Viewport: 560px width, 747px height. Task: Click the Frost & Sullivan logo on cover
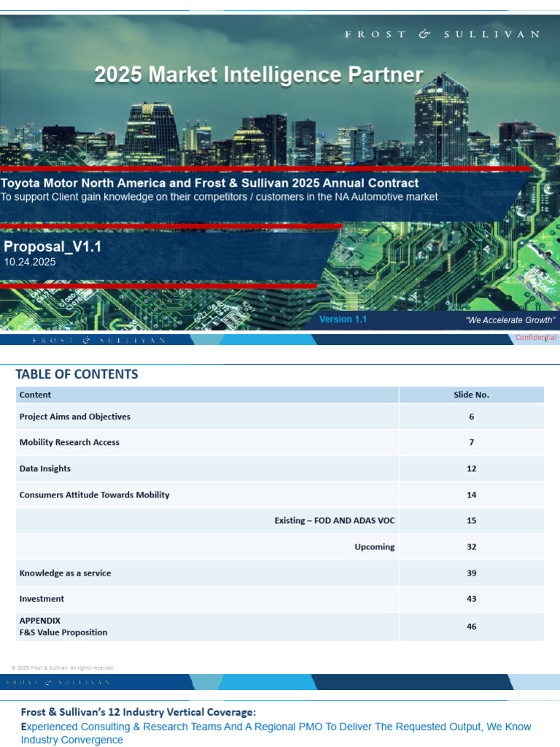(x=443, y=34)
